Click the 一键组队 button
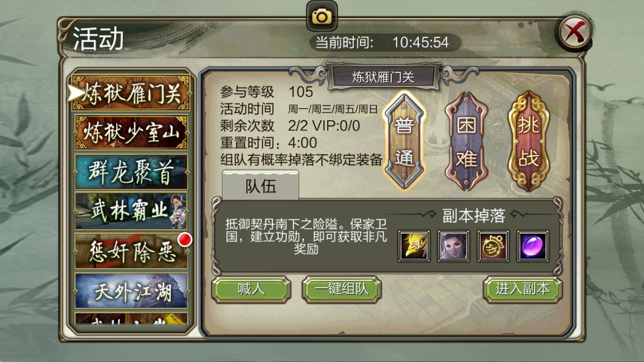The width and height of the screenshot is (644, 362). pos(341,289)
